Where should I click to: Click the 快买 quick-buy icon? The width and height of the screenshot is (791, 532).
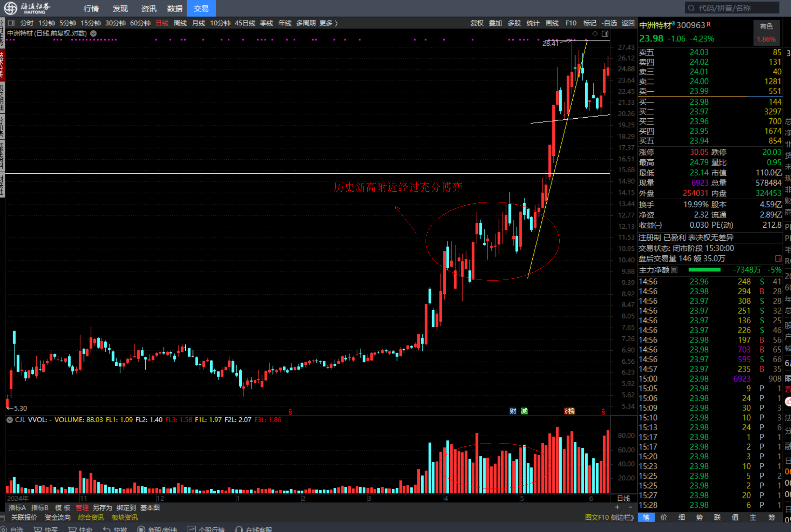[x=37, y=529]
